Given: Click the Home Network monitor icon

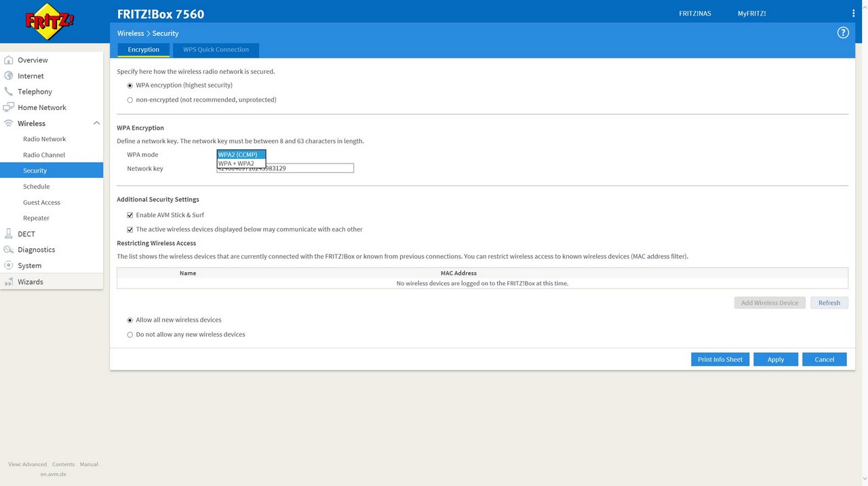Looking at the screenshot, I should point(9,107).
